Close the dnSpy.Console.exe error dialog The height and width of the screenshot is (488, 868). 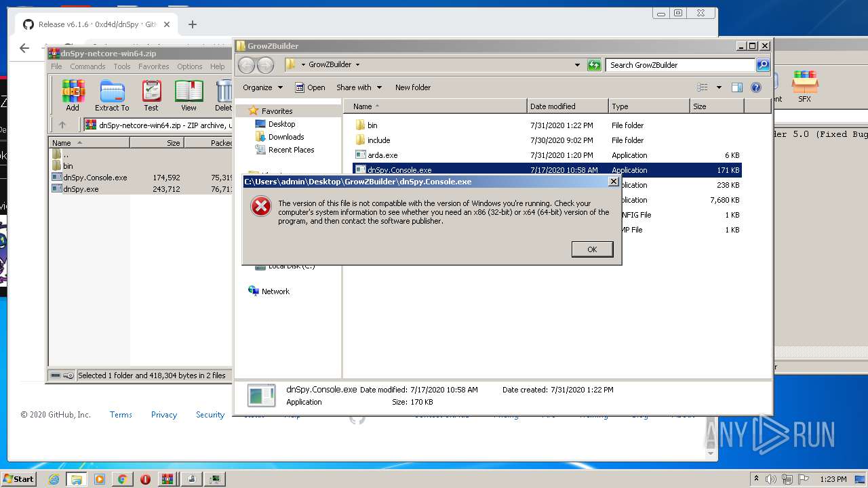[614, 182]
